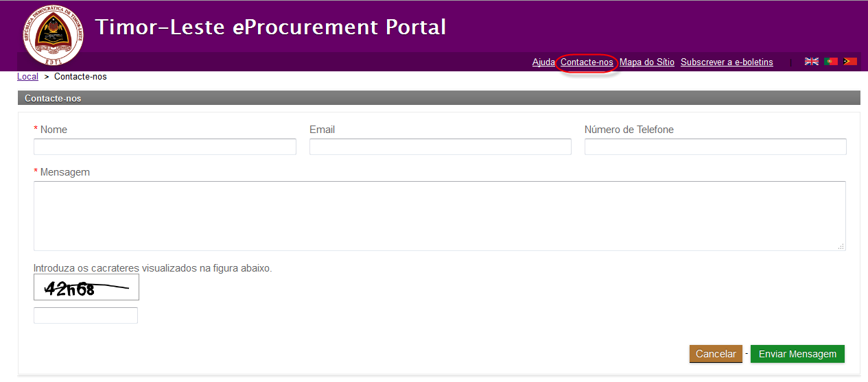Viewport: 868px width, 382px height.
Task: Click the captcha image showing 42h68
Action: pyautogui.click(x=86, y=287)
